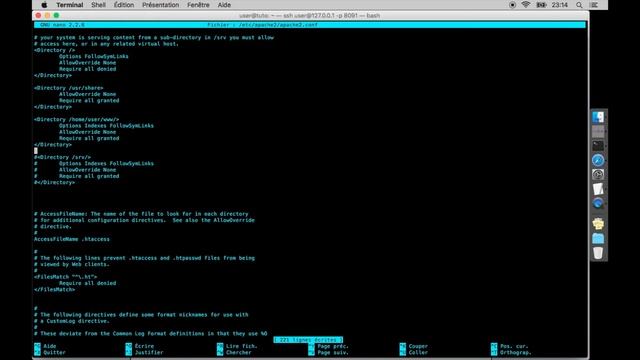640x360 pixels.
Task: Open the blue folder in the Dock
Action: (x=598, y=238)
